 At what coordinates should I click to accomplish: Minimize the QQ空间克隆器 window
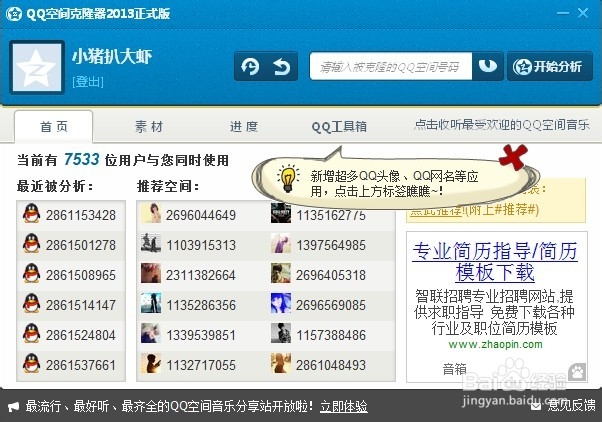coord(563,13)
